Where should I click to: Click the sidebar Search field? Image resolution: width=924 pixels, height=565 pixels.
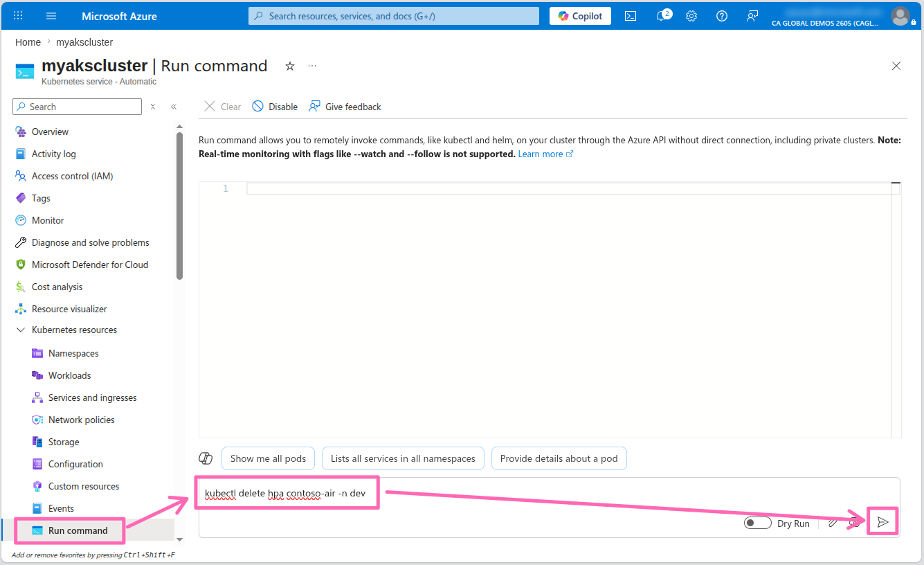(x=77, y=107)
